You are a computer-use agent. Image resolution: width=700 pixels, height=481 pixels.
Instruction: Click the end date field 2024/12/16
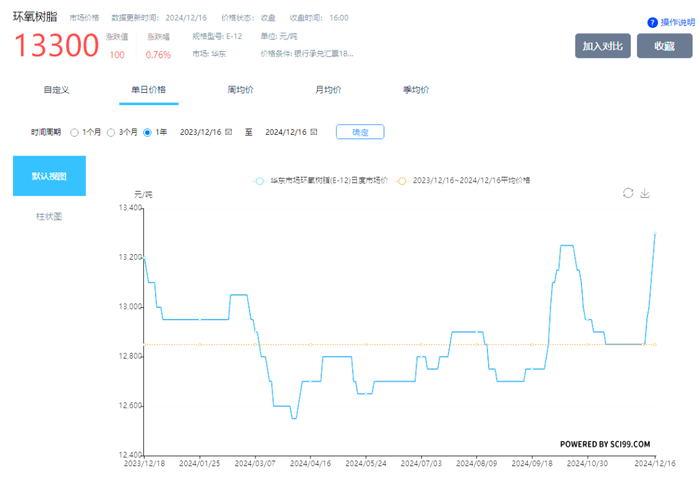[286, 132]
